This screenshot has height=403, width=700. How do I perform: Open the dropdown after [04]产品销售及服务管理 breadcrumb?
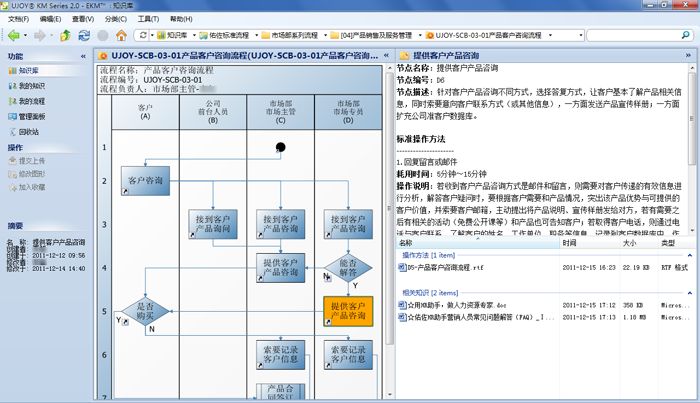tap(420, 35)
